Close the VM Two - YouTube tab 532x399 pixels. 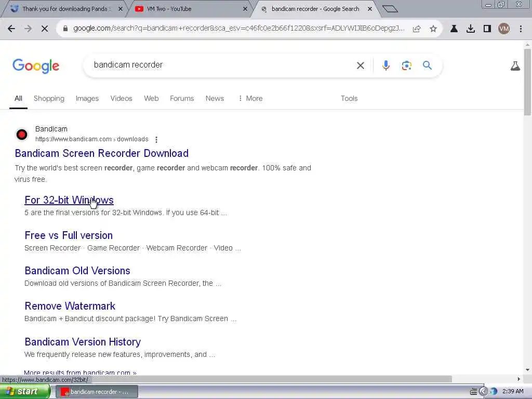pos(245,9)
